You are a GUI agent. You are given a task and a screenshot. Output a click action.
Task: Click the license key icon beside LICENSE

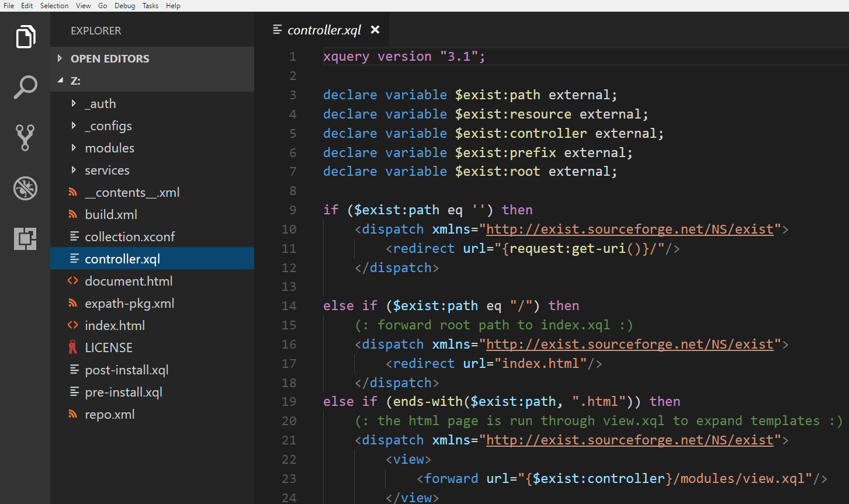(x=73, y=347)
